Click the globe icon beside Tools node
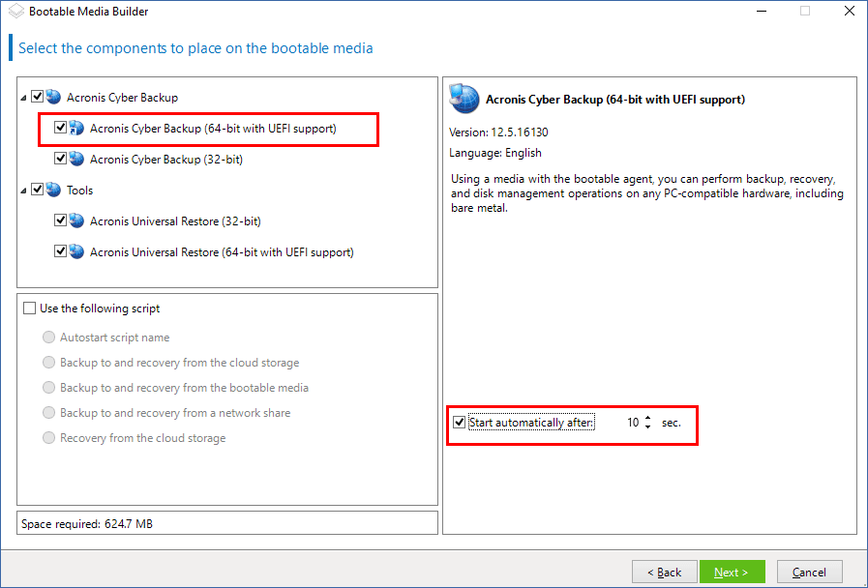Screen dimensions: 868x588 (x=53, y=190)
